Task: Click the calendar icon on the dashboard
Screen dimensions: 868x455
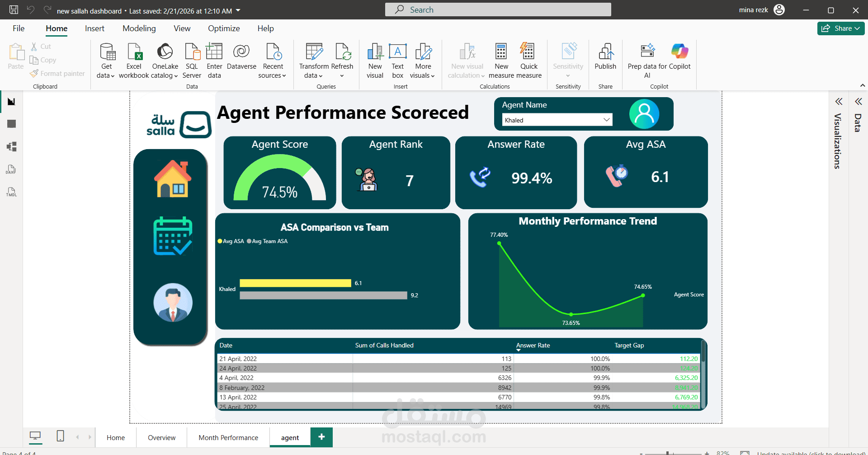Action: point(173,236)
